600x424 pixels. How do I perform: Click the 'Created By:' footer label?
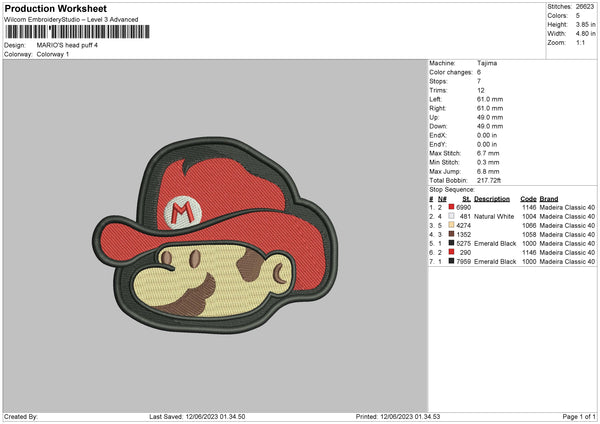(x=21, y=416)
